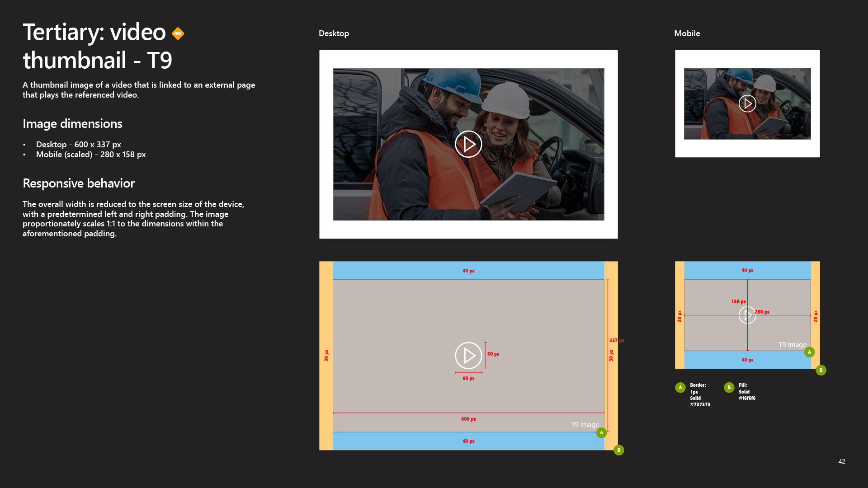Play the mobile video thumbnail

[747, 104]
